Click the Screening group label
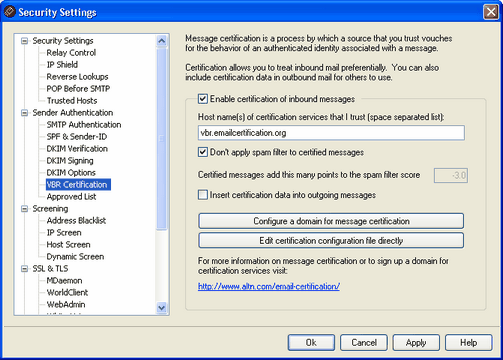Screen dimensions: 503x360 click(x=50, y=209)
